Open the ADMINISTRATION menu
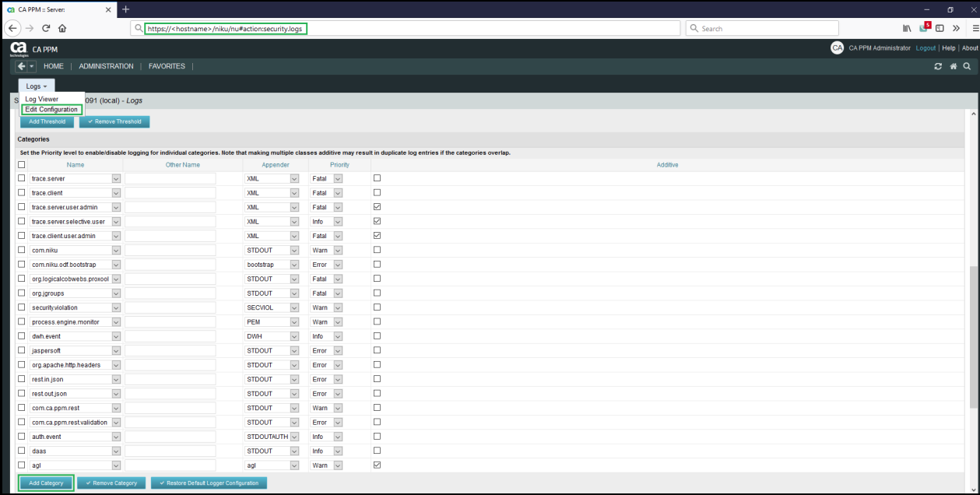 (x=106, y=67)
